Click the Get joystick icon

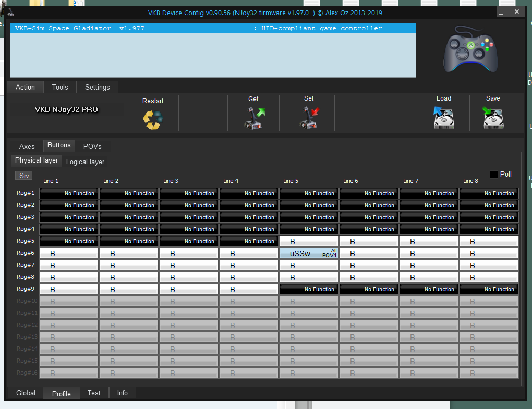(x=255, y=118)
